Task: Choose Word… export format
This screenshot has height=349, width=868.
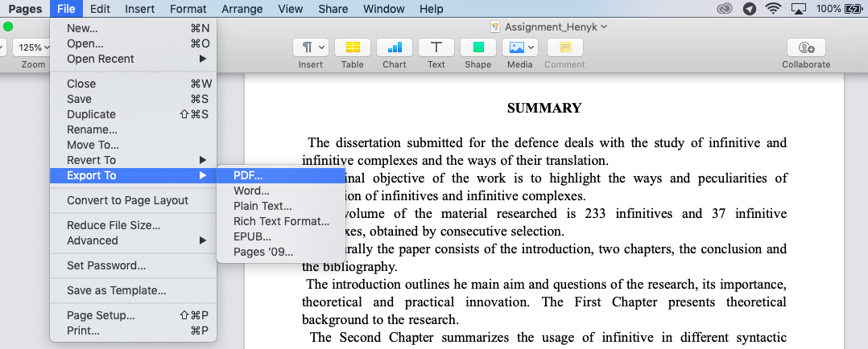Action: point(281,191)
